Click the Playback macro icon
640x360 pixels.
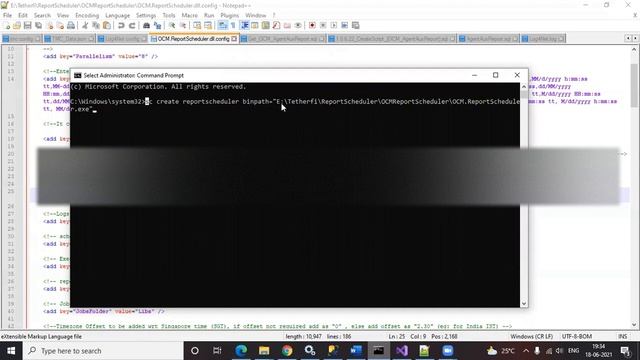click(334, 25)
